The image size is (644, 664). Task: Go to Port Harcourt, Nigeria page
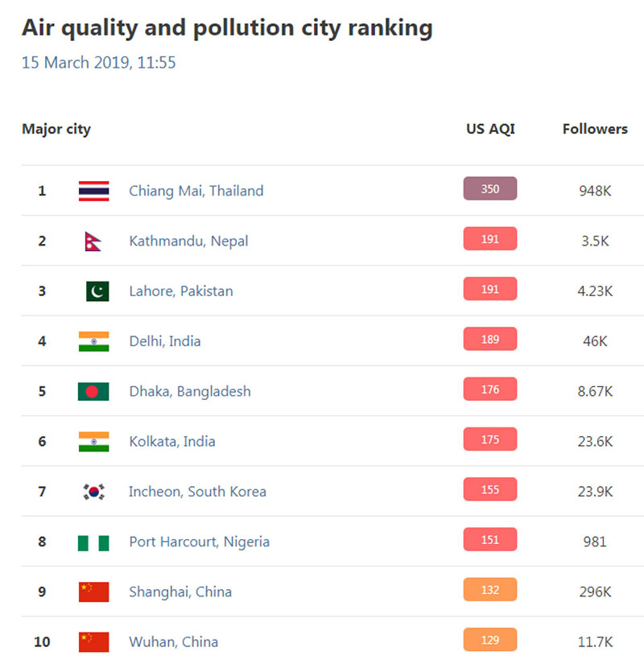click(199, 542)
